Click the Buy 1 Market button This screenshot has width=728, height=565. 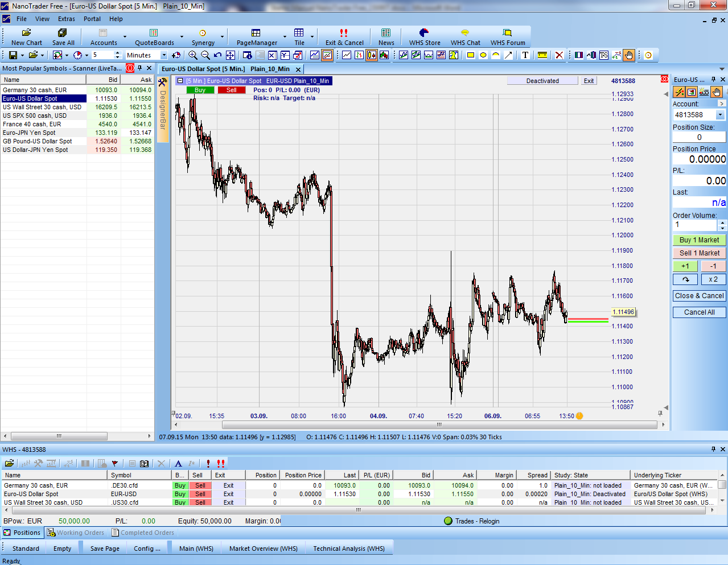pyautogui.click(x=699, y=240)
